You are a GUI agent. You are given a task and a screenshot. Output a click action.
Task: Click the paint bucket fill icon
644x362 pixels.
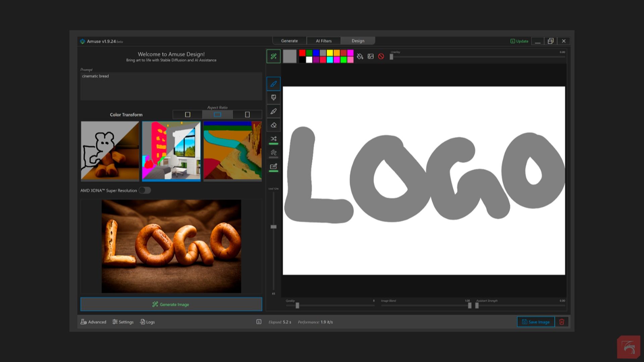point(360,56)
